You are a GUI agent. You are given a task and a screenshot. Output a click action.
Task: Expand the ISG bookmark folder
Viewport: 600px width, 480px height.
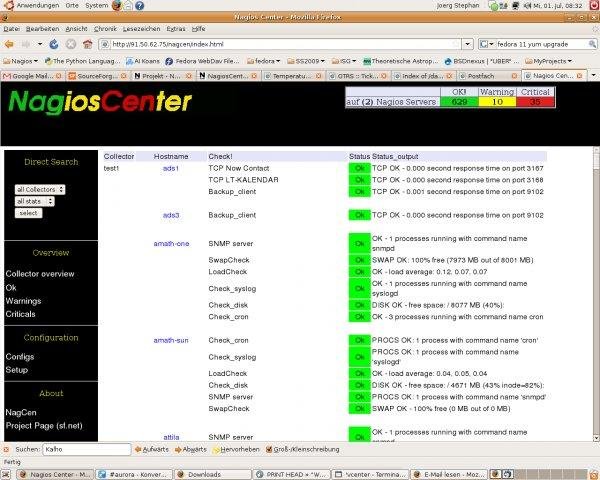(x=344, y=61)
